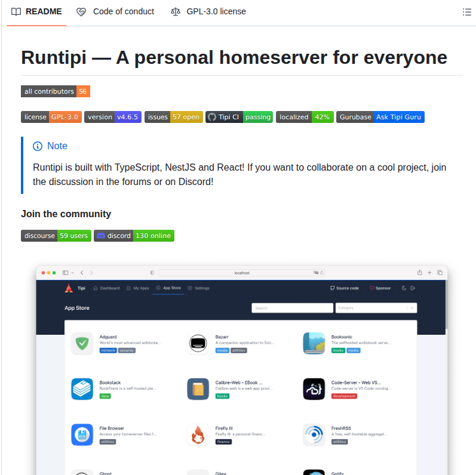The image size is (476, 475).
Task: Open the all contributors 56 badge
Action: pos(56,91)
